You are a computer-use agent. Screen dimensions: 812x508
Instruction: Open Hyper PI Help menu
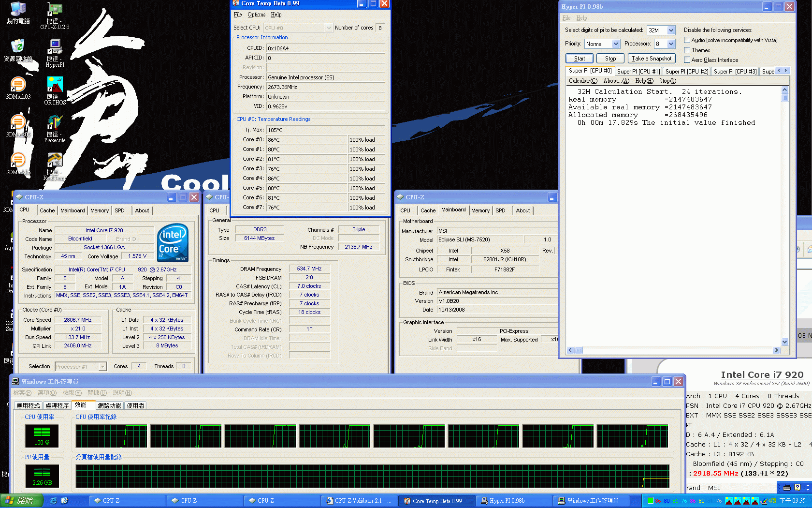(x=581, y=18)
